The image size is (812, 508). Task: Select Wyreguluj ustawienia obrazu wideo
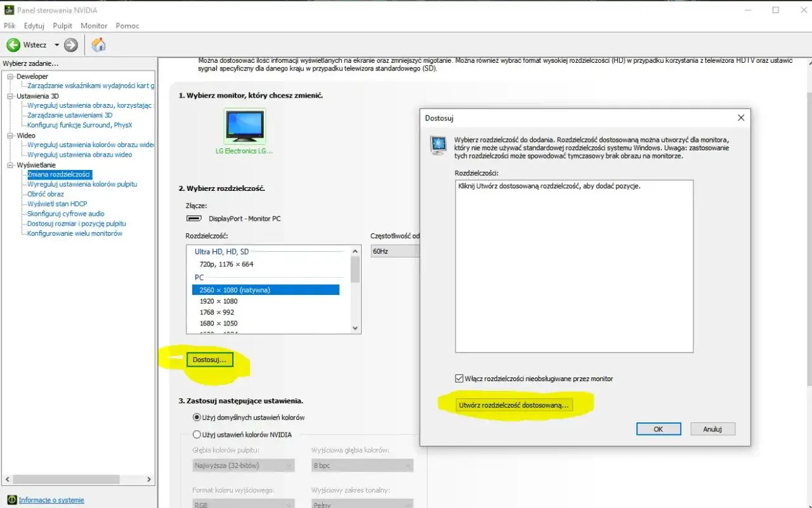80,155
